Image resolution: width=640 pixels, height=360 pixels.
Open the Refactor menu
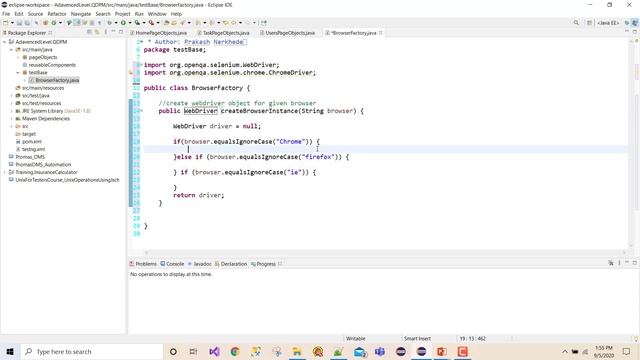pyautogui.click(x=57, y=14)
